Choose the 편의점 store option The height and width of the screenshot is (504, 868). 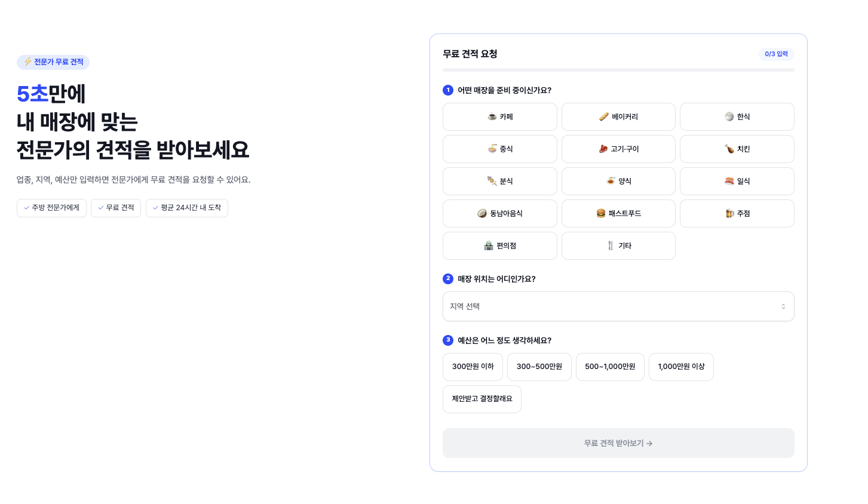(499, 245)
